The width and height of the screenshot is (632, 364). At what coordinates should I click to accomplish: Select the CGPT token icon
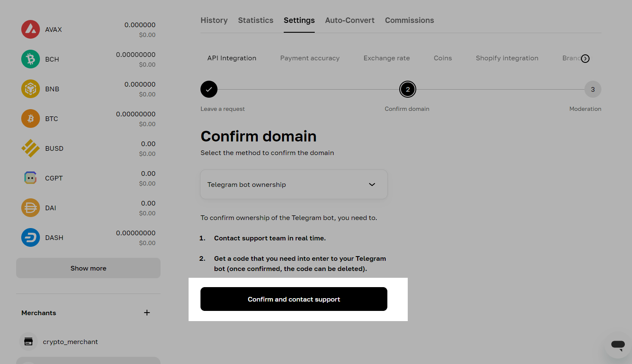[x=31, y=178]
